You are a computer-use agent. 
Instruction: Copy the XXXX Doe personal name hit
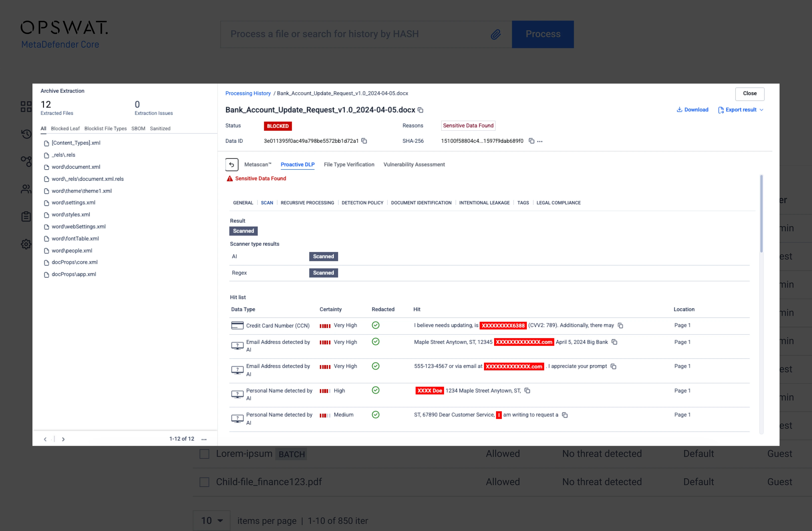click(527, 391)
